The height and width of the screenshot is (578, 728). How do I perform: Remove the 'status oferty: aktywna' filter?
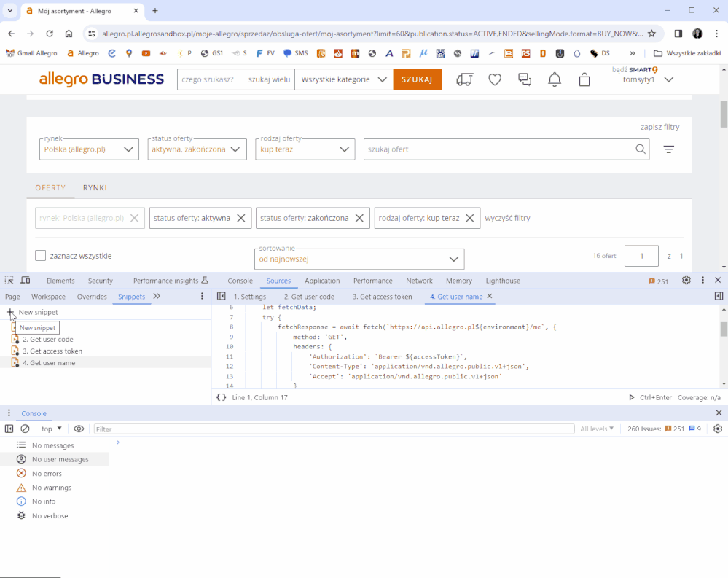pyautogui.click(x=241, y=218)
